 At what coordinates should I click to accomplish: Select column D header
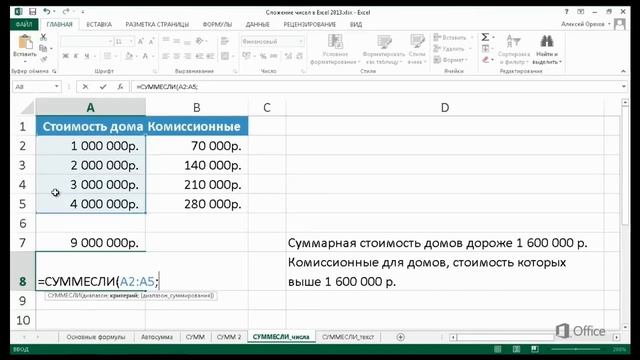click(x=445, y=108)
